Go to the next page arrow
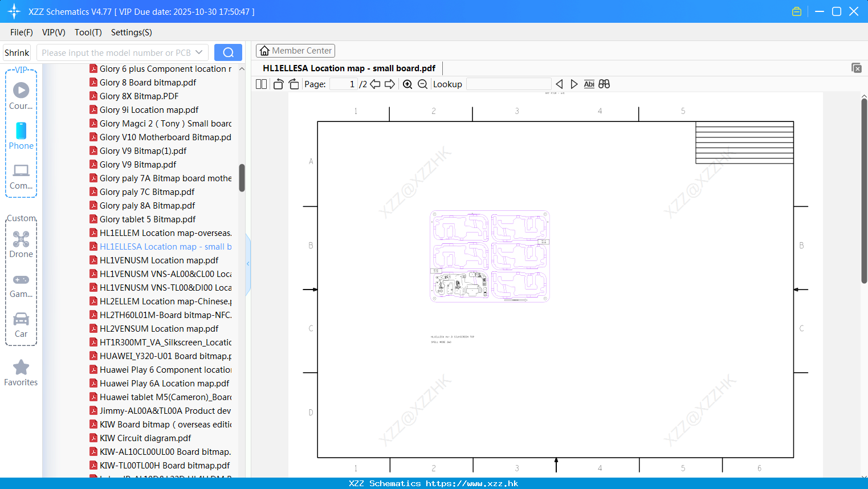Screen dimensions: 868x489 390,84
